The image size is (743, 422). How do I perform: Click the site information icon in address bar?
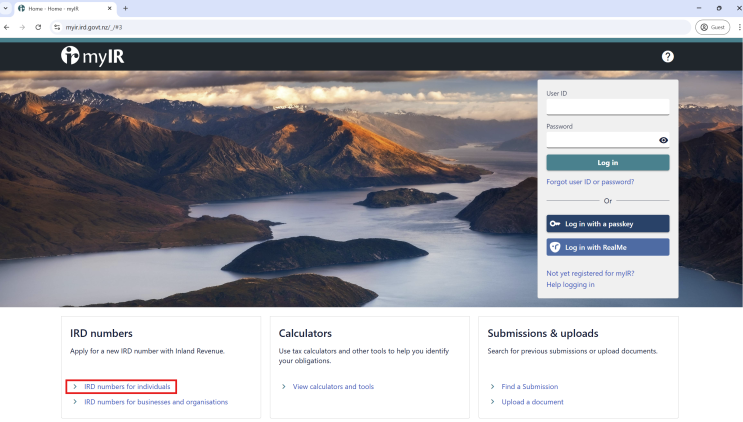[57, 27]
